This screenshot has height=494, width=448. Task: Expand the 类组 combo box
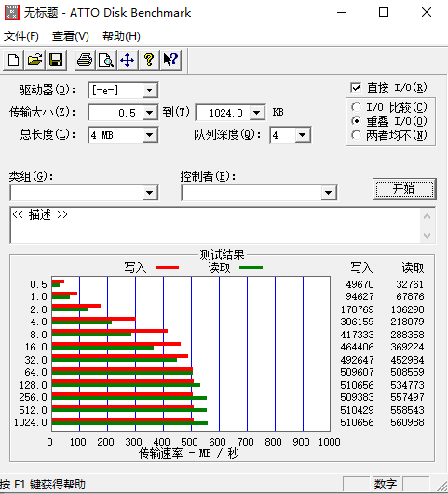pyautogui.click(x=150, y=193)
